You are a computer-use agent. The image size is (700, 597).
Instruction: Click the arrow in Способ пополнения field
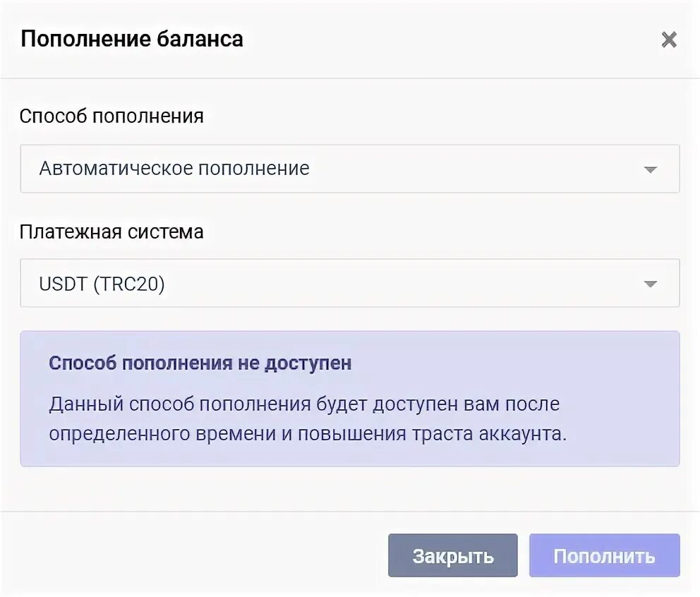click(651, 169)
